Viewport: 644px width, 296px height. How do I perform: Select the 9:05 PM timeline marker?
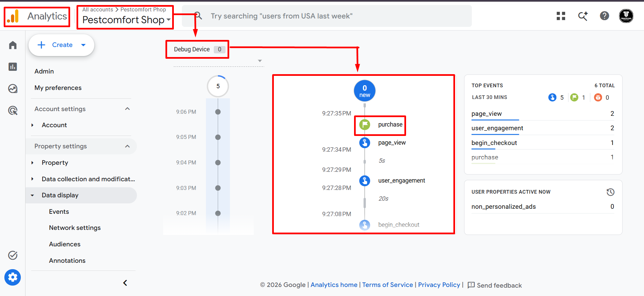pyautogui.click(x=218, y=137)
